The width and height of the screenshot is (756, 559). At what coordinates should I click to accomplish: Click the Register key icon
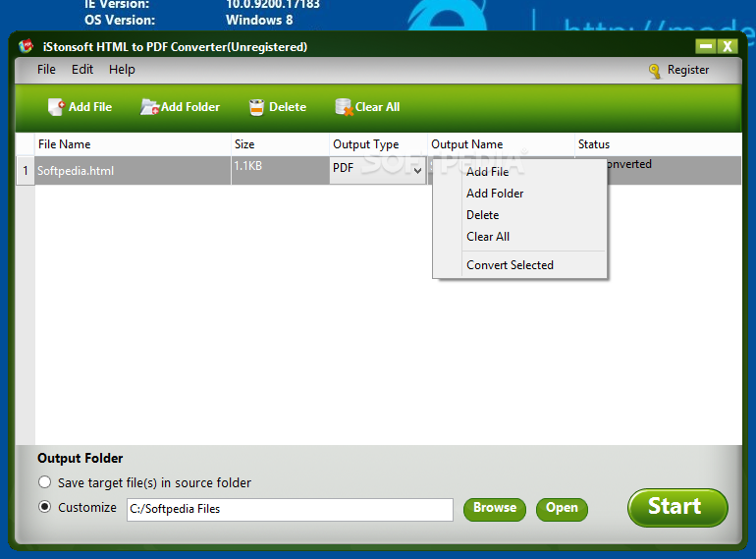tap(654, 71)
